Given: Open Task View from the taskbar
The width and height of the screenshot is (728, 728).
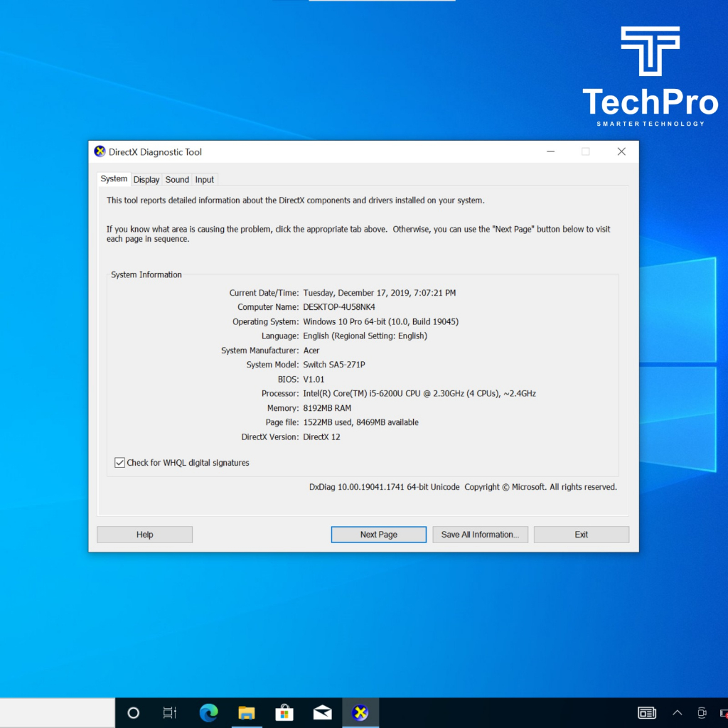Looking at the screenshot, I should coord(170,713).
